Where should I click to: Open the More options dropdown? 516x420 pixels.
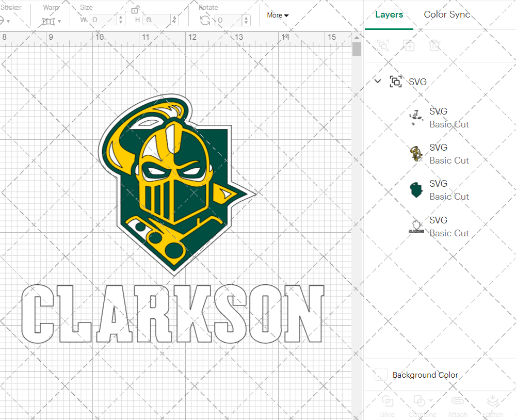(x=277, y=15)
